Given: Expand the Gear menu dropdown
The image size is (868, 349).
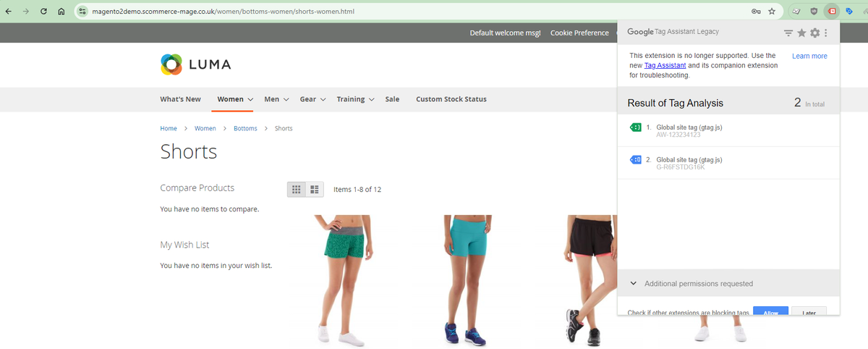Looking at the screenshot, I should pyautogui.click(x=323, y=99).
